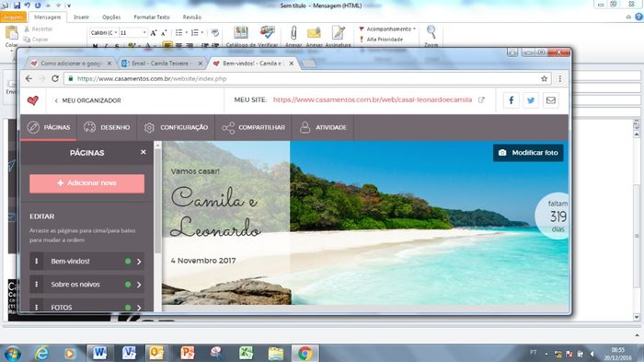This screenshot has width=644, height=362.
Task: Click Alta Prioridade in Outlook ribbon
Action: pos(381,39)
